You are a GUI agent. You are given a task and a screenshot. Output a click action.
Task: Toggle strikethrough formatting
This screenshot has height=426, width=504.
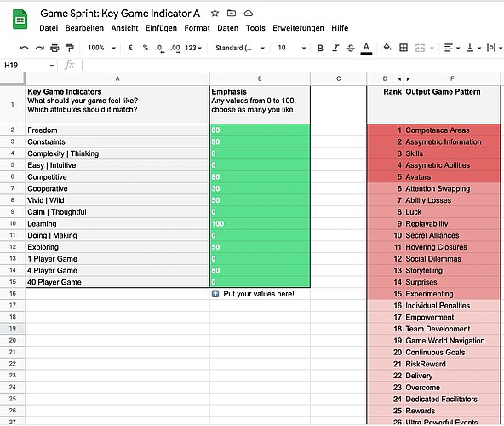click(x=351, y=48)
